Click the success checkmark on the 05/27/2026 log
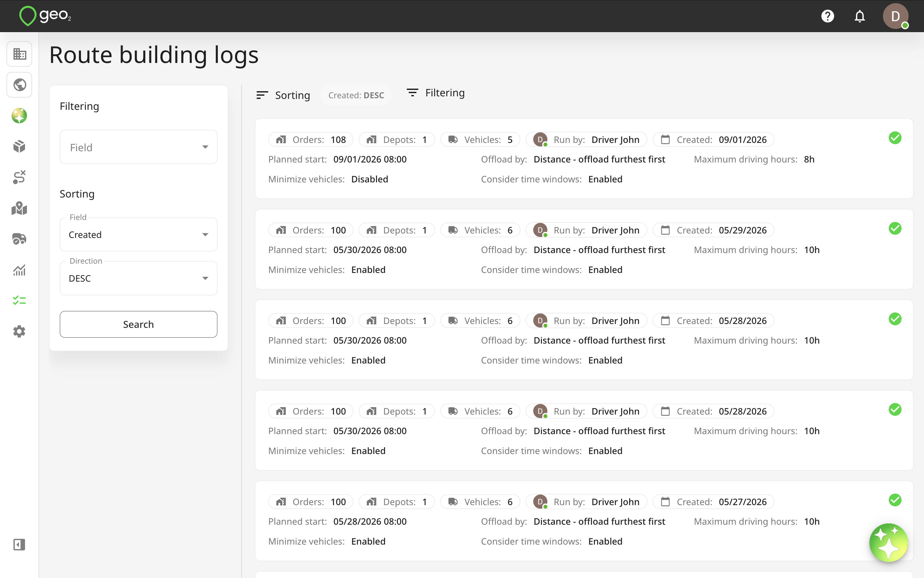 click(x=895, y=500)
